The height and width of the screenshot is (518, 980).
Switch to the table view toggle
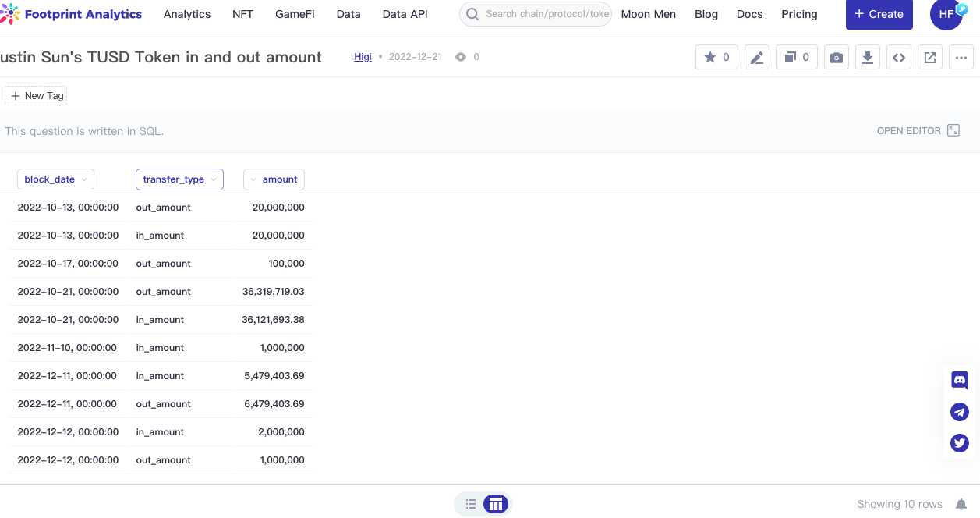[496, 504]
